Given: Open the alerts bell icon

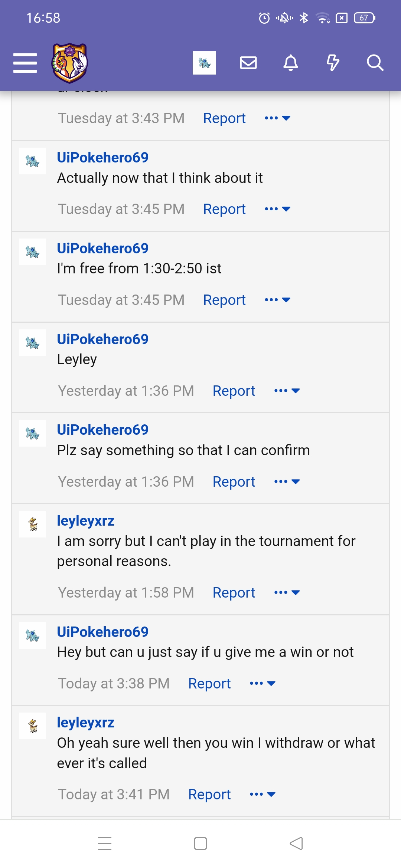Looking at the screenshot, I should pos(291,63).
